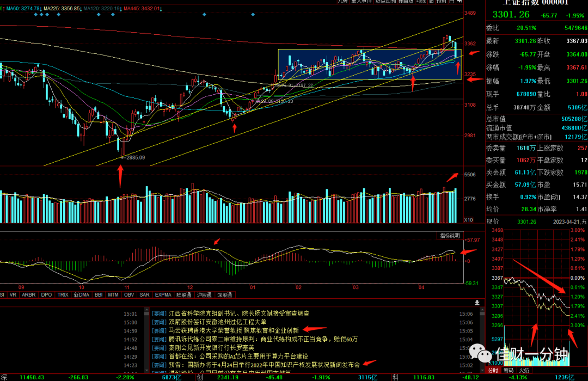Click the 上涨家数 row
The width and height of the screenshot is (588, 381).
[562, 148]
